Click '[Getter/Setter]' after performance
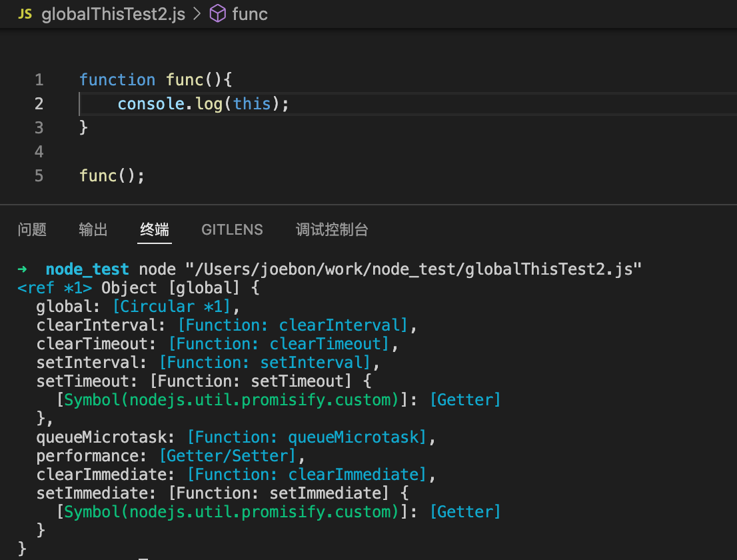Screen dimensions: 737x560 coord(227,455)
